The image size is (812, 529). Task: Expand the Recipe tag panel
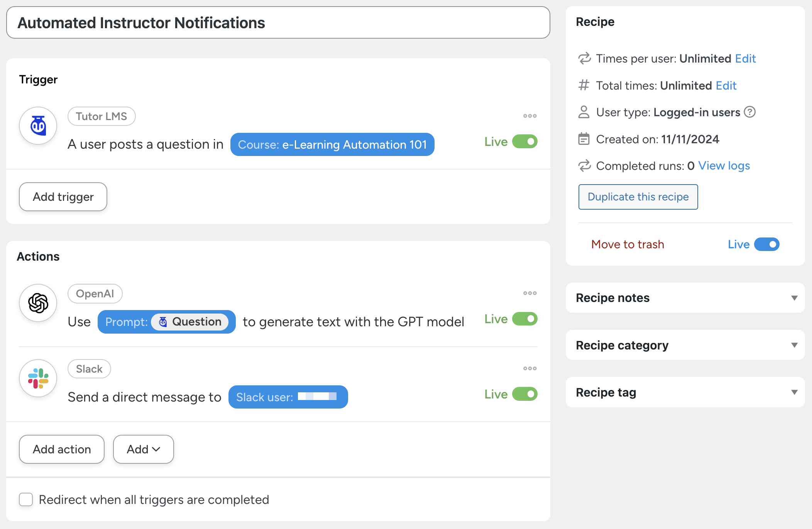pyautogui.click(x=685, y=392)
